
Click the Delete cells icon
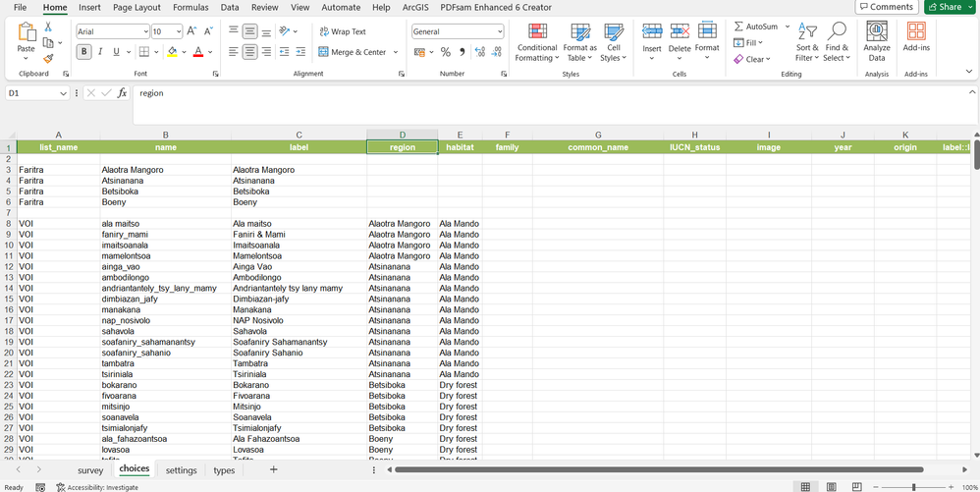(x=680, y=31)
